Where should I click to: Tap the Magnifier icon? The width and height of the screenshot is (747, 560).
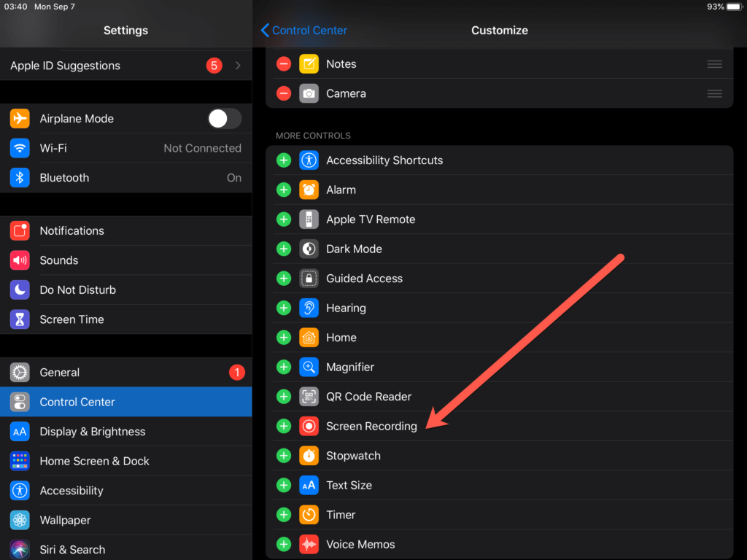309,367
